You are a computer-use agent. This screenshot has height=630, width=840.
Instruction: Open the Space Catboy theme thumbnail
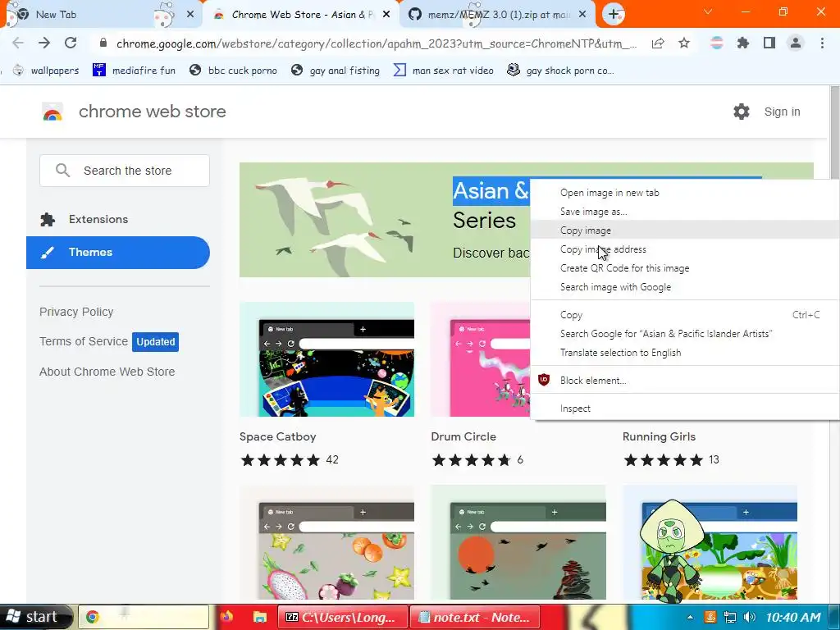(326, 359)
